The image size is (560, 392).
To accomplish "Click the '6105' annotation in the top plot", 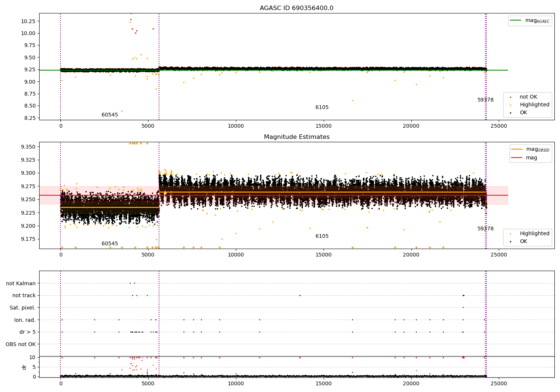I will click(x=322, y=108).
